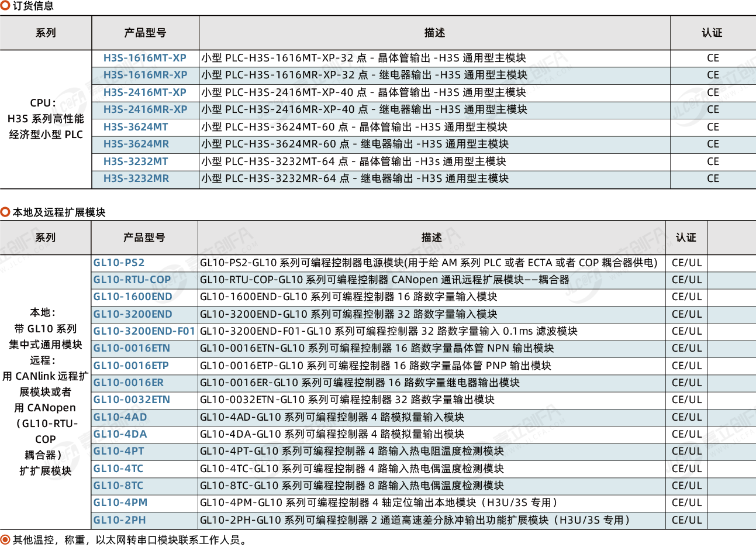756x547 pixels.
Task: Choose the GL10-0016ETP model entry
Action: point(131,366)
